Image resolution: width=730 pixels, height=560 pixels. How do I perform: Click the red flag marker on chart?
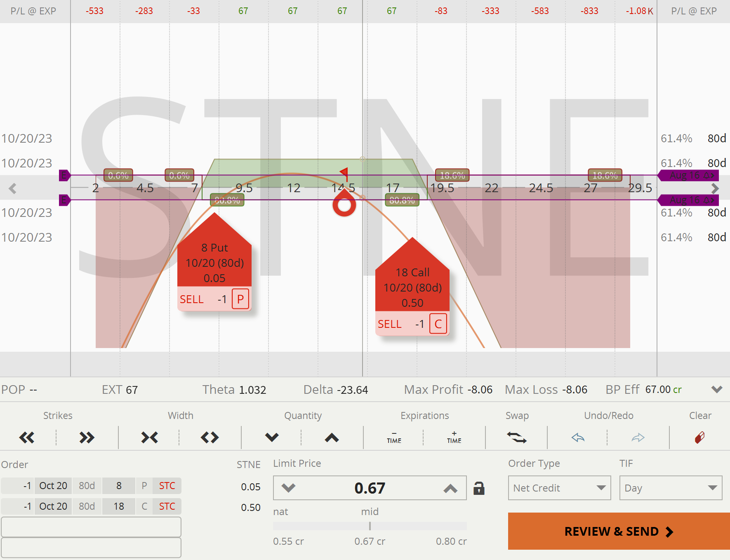click(x=344, y=174)
